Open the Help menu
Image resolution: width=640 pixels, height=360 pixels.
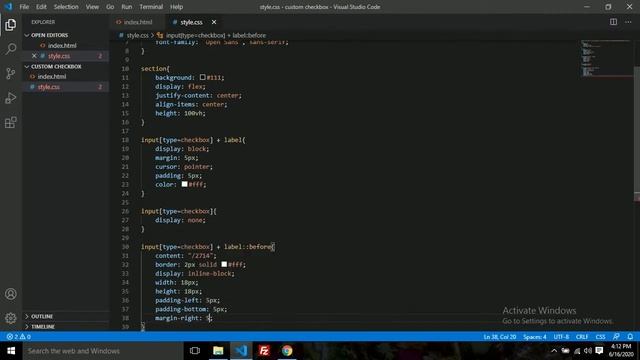[176, 7]
